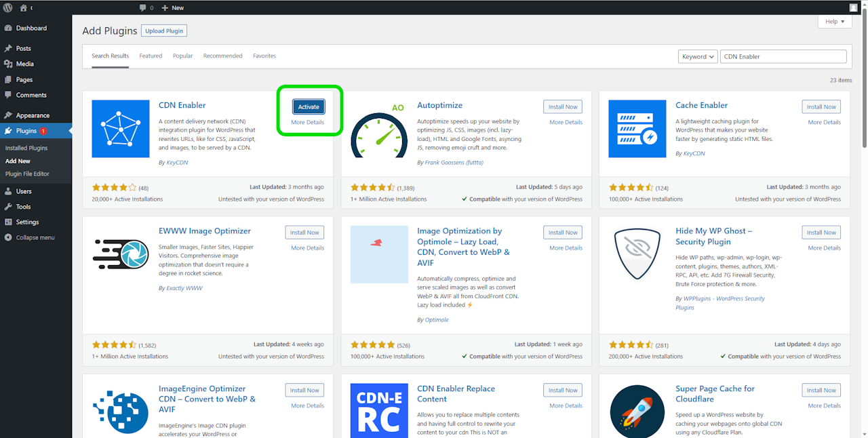Open Installed Plugins submenu

pos(26,148)
